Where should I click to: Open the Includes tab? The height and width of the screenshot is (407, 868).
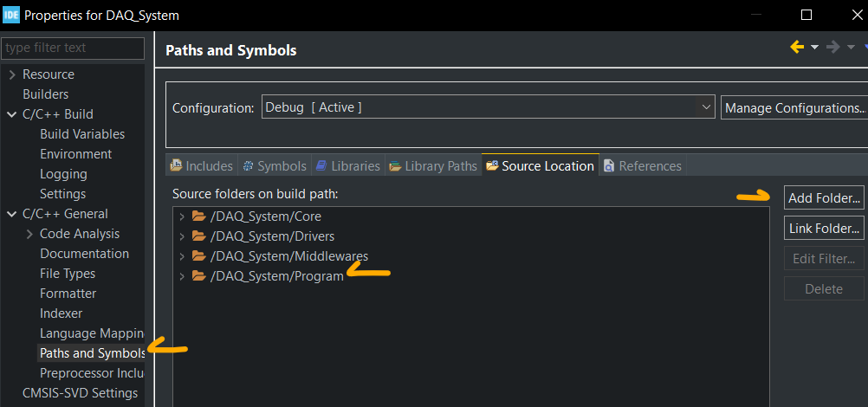(x=202, y=165)
